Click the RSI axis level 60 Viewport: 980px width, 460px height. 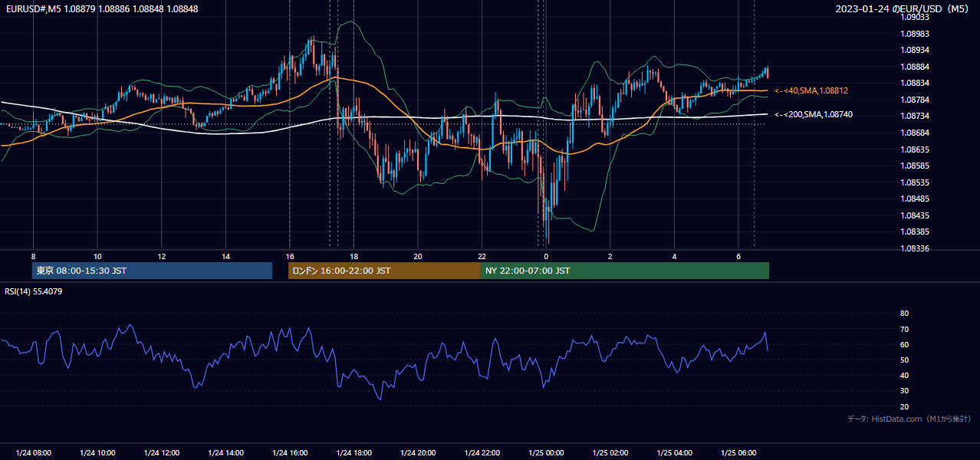(x=904, y=344)
